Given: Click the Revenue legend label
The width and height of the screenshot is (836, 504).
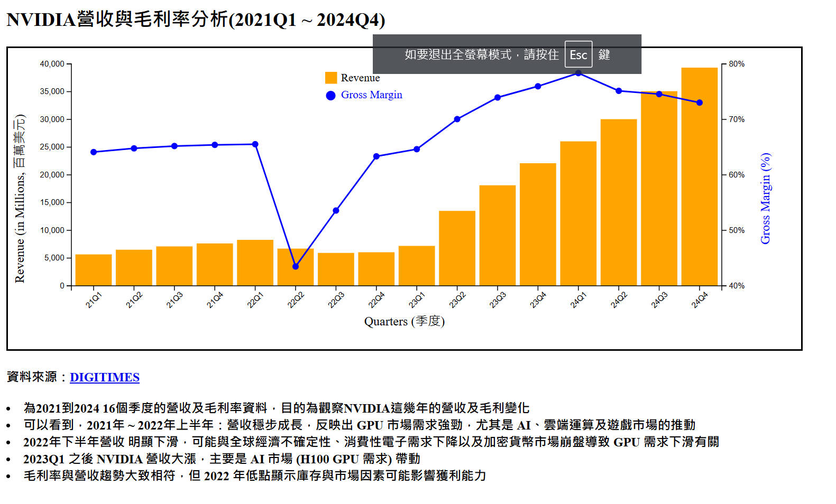Looking at the screenshot, I should click(360, 78).
